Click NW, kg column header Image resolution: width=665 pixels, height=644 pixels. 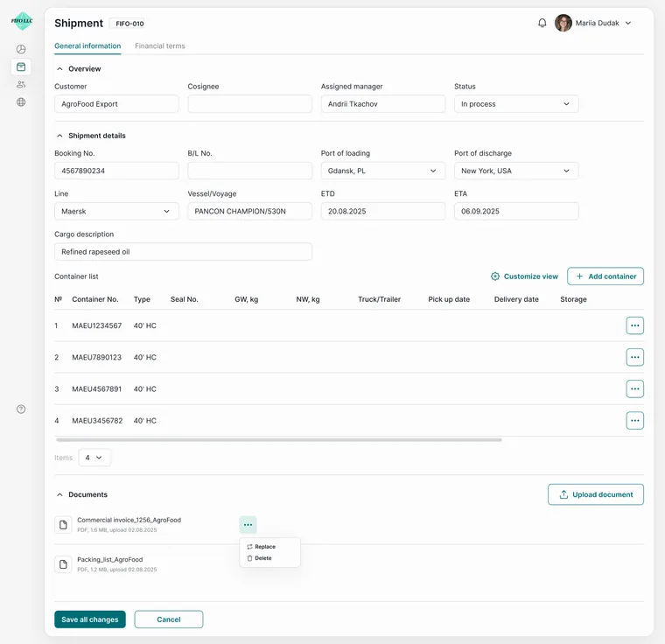pyautogui.click(x=308, y=299)
